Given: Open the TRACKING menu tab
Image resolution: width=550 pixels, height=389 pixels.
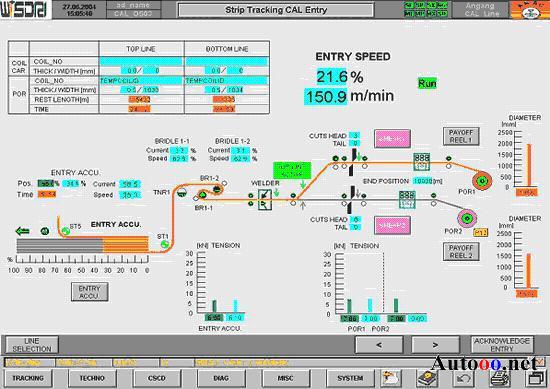Looking at the screenshot, I should click(28, 378).
